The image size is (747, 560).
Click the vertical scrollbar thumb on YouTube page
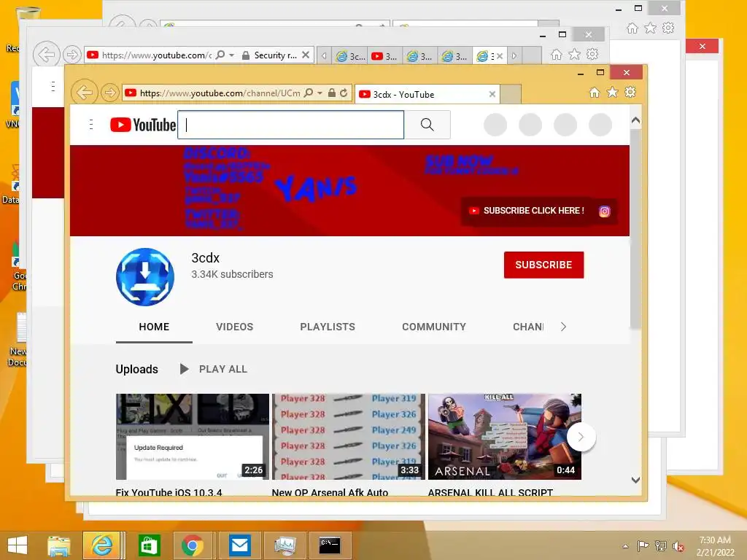click(635, 228)
